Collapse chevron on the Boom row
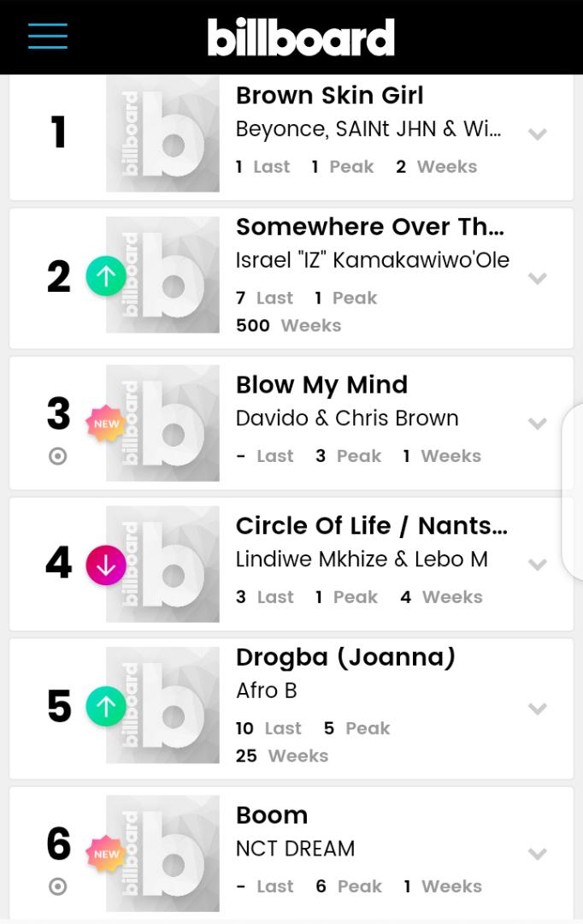This screenshot has height=924, width=583. pyautogui.click(x=538, y=852)
